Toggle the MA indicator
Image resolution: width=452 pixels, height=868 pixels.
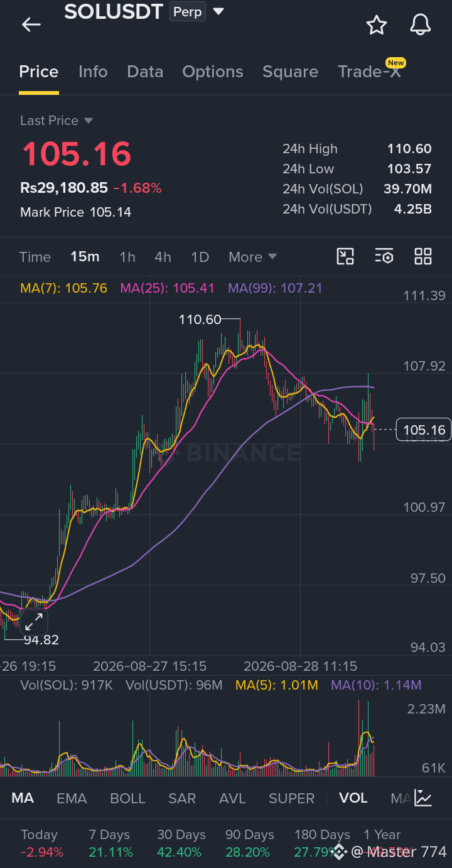tap(23, 798)
